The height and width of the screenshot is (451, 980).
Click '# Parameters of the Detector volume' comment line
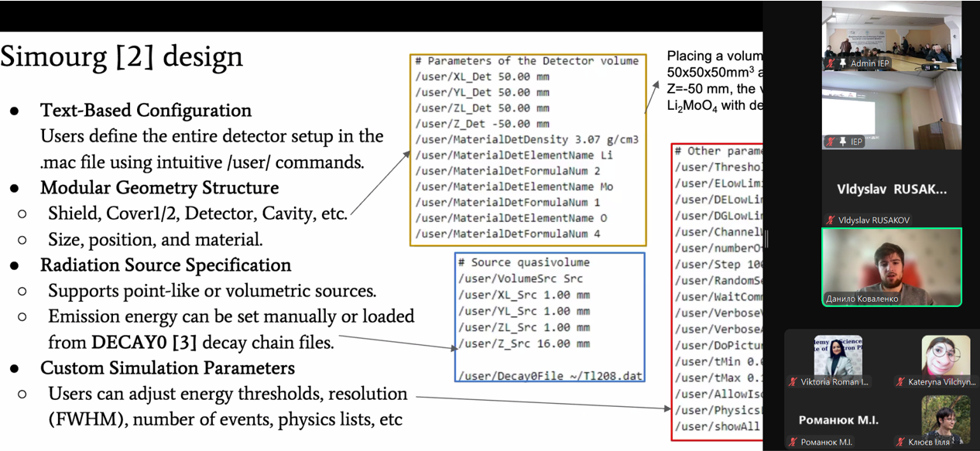(x=527, y=60)
